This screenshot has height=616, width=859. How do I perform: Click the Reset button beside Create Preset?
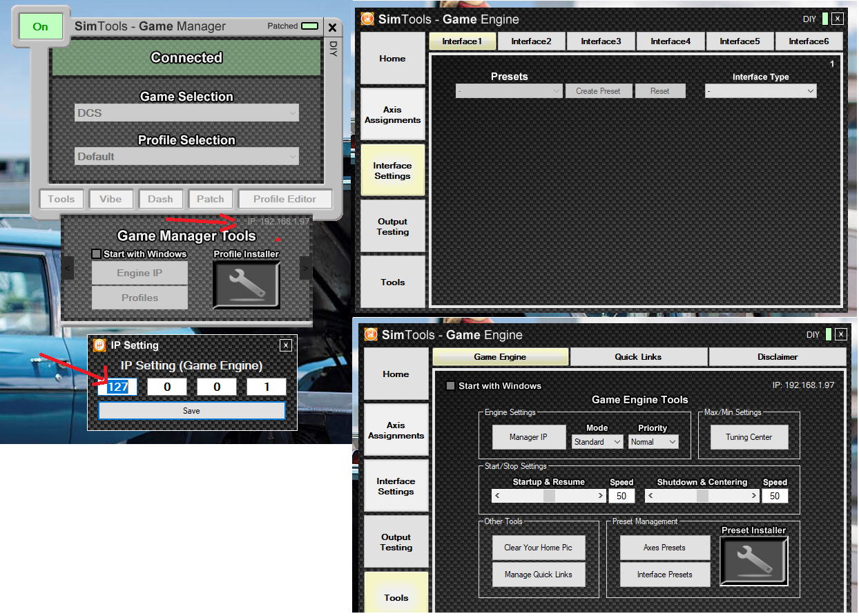tap(660, 90)
